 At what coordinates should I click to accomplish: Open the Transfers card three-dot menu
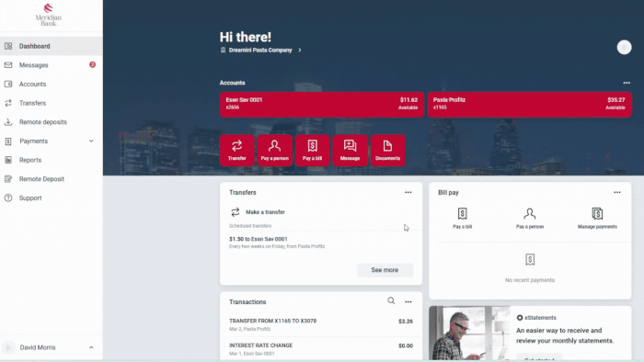[x=408, y=192]
